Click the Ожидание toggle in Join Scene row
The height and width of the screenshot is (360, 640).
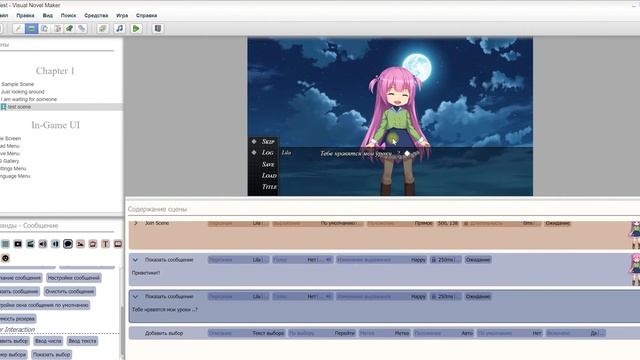(558, 223)
